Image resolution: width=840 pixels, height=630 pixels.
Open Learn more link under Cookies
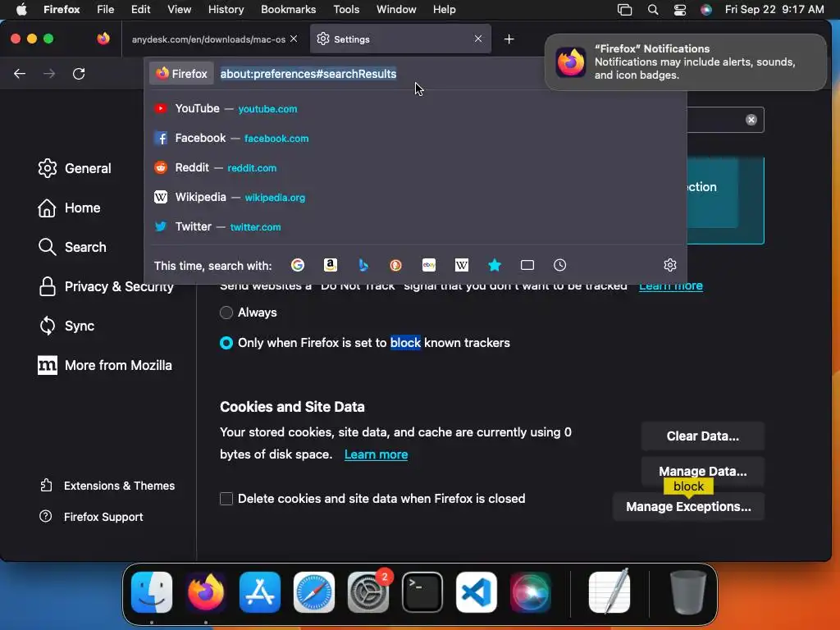pos(376,454)
